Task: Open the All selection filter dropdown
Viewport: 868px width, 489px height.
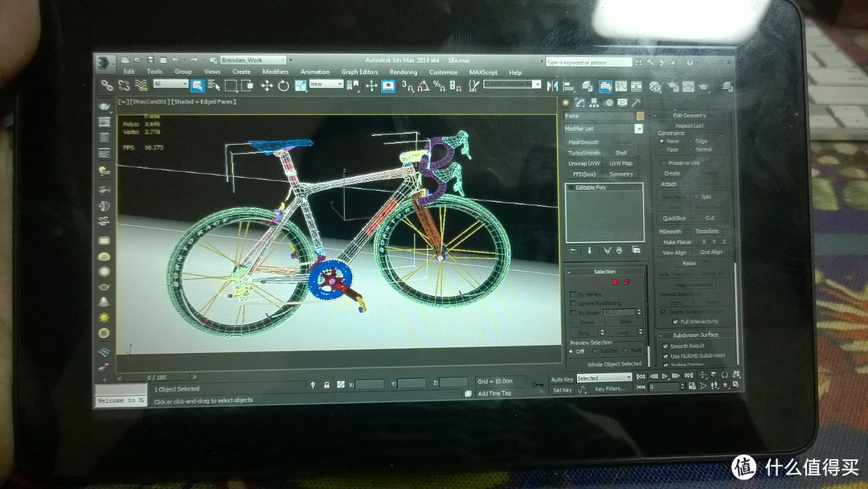Action: point(170,84)
